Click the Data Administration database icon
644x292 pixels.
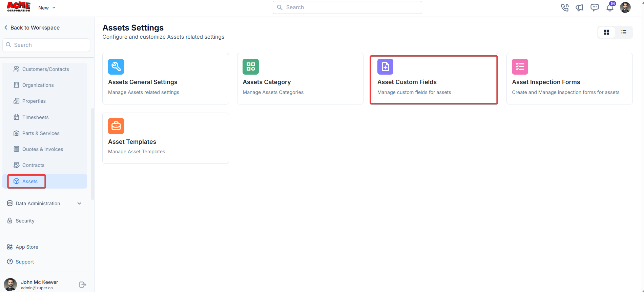[10, 203]
